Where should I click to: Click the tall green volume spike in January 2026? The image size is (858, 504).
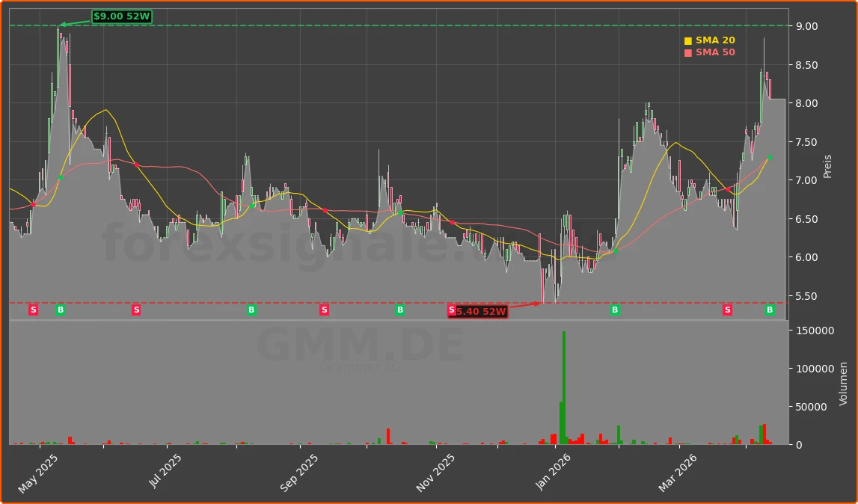565,389
